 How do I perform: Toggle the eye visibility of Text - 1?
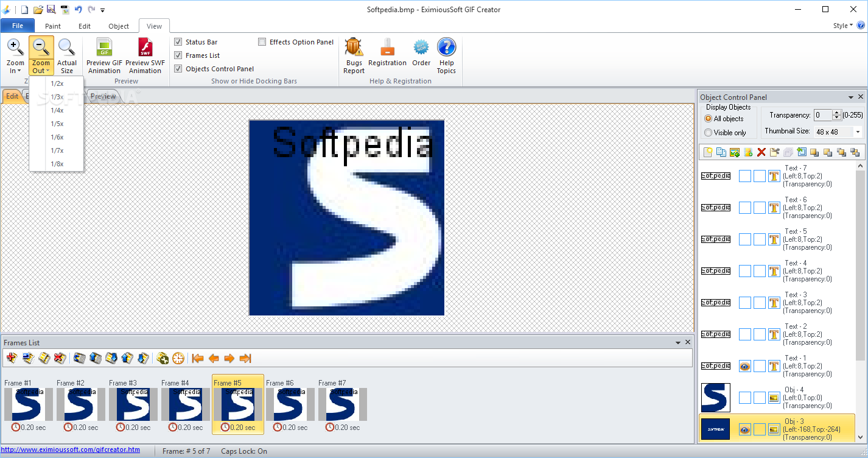[x=745, y=366]
